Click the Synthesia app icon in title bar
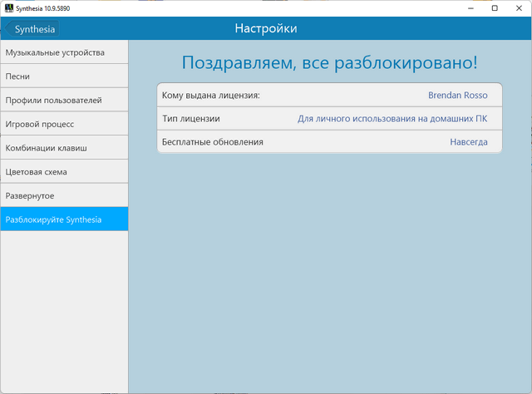The width and height of the screenshot is (532, 394). [x=8, y=7]
